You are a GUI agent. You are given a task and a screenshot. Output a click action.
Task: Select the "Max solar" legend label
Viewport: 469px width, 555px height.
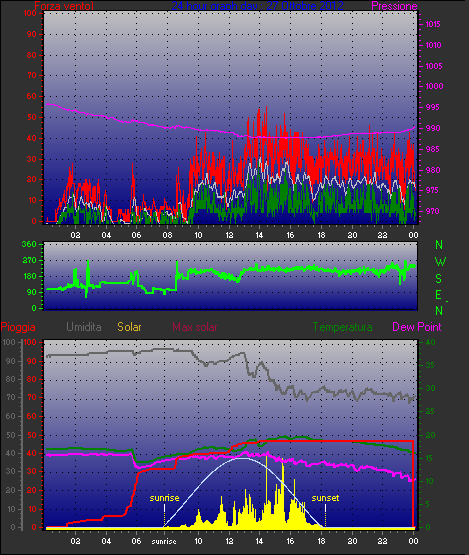195,327
